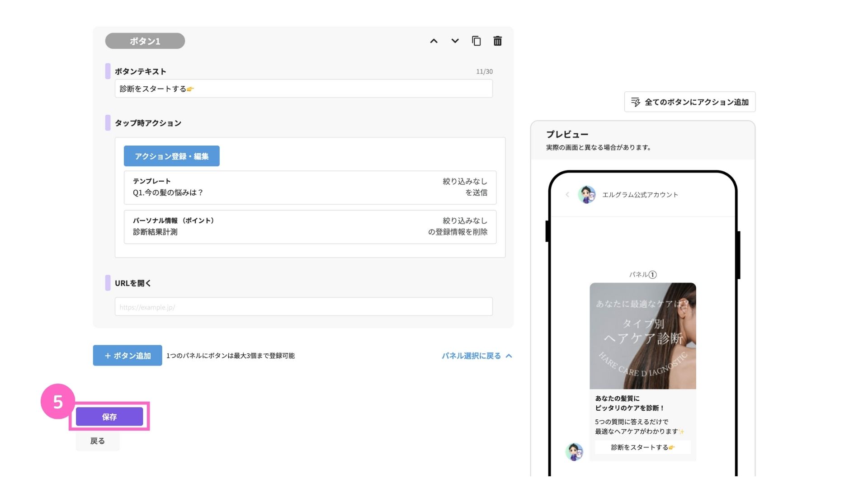The height and width of the screenshot is (488, 868).
Task: Click the URLを開く input field
Action: 303,307
